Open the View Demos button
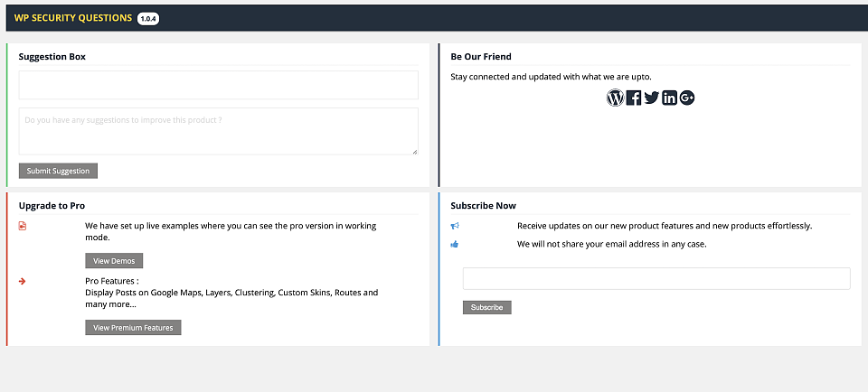Viewport: 868px width, 392px height. click(114, 260)
